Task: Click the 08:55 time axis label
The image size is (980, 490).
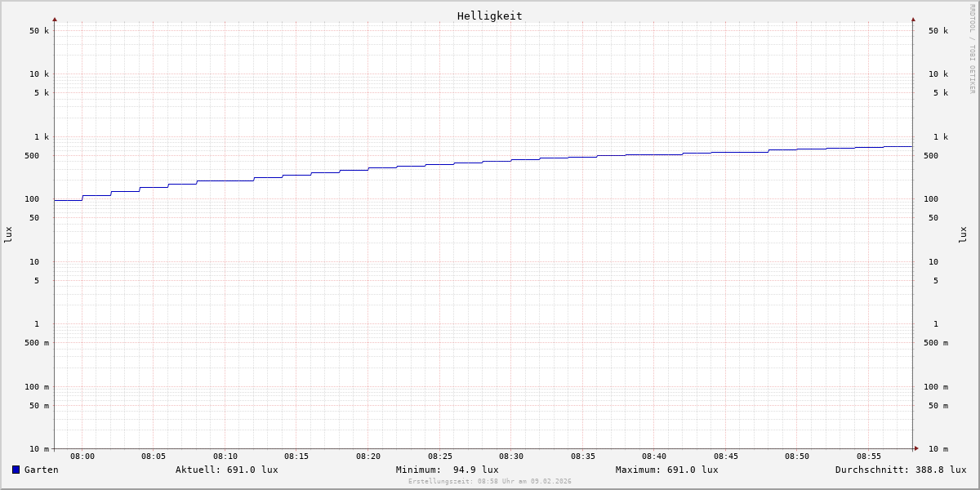Action: click(x=869, y=457)
